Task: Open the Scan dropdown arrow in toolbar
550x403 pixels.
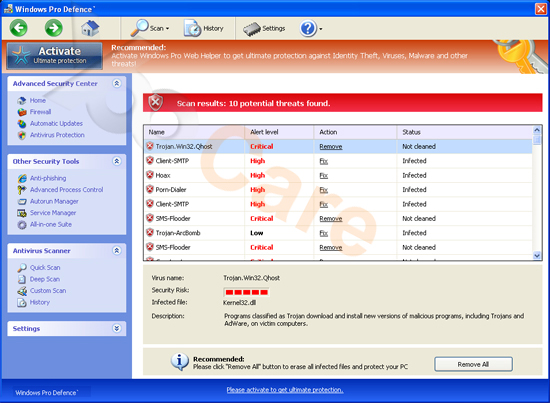Action: [x=168, y=29]
